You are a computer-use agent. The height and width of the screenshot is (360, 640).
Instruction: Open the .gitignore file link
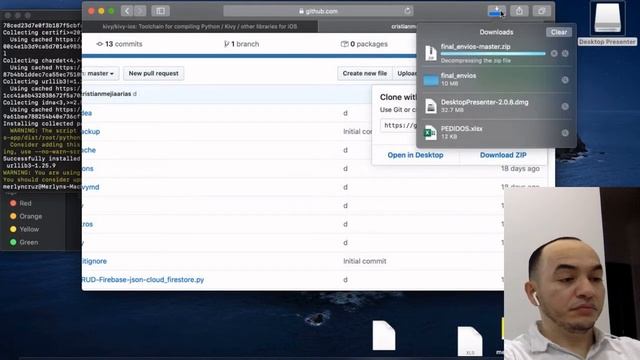click(94, 261)
